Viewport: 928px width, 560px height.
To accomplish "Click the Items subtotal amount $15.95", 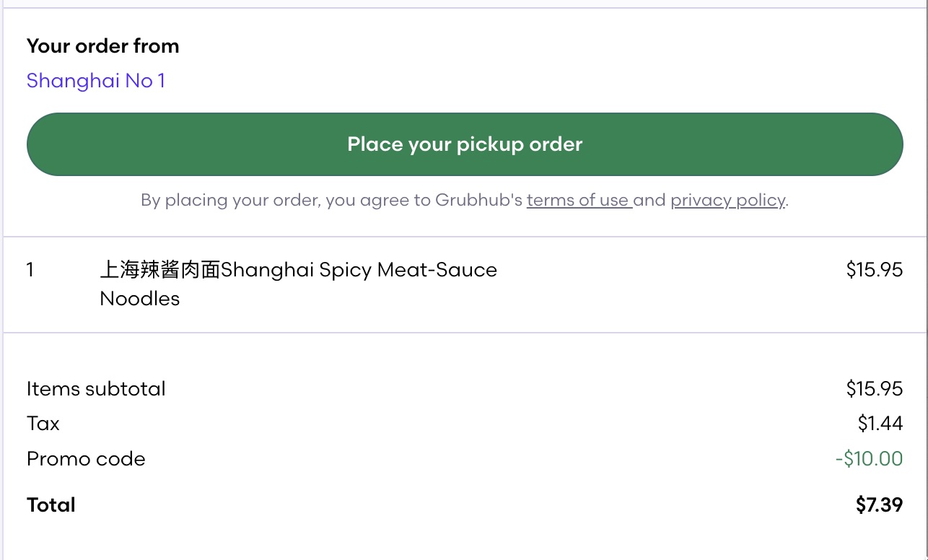I will point(874,388).
